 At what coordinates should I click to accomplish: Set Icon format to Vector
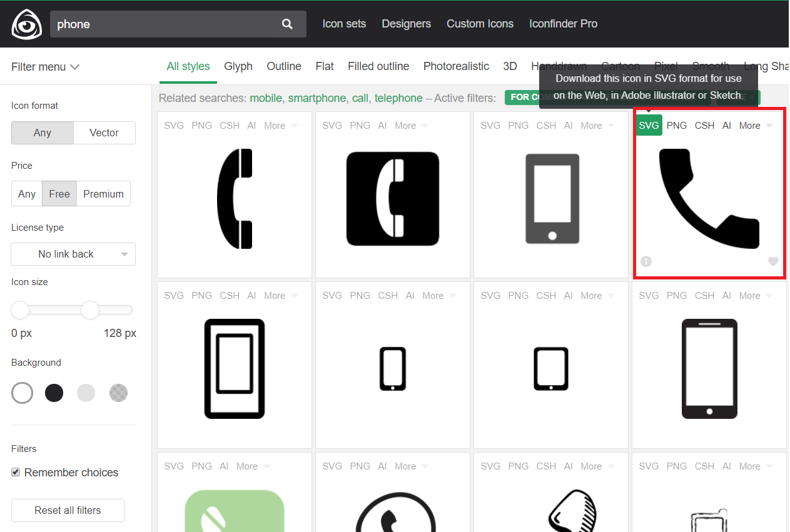coord(104,133)
